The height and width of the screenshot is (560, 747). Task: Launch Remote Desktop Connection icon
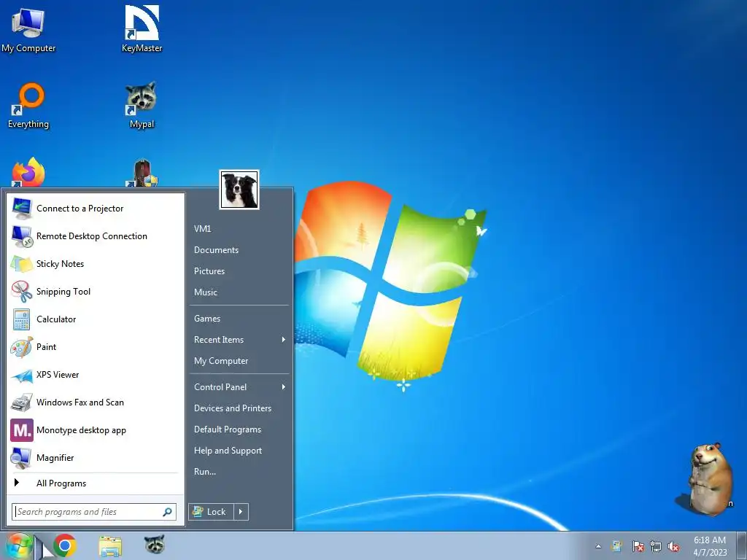click(22, 236)
